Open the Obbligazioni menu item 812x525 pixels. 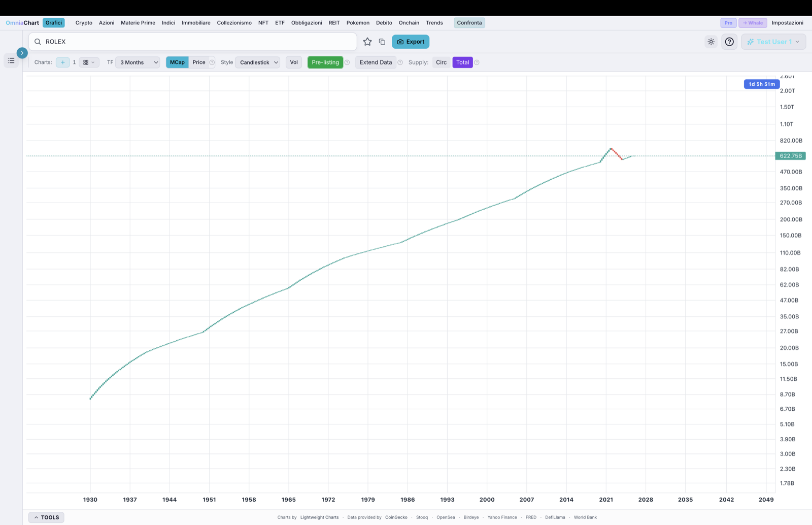(307, 23)
